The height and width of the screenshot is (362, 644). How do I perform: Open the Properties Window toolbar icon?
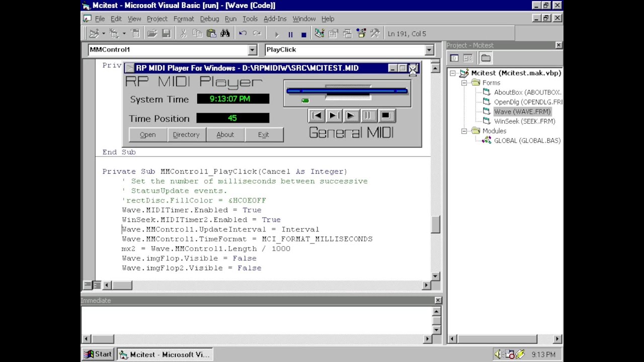tap(333, 34)
